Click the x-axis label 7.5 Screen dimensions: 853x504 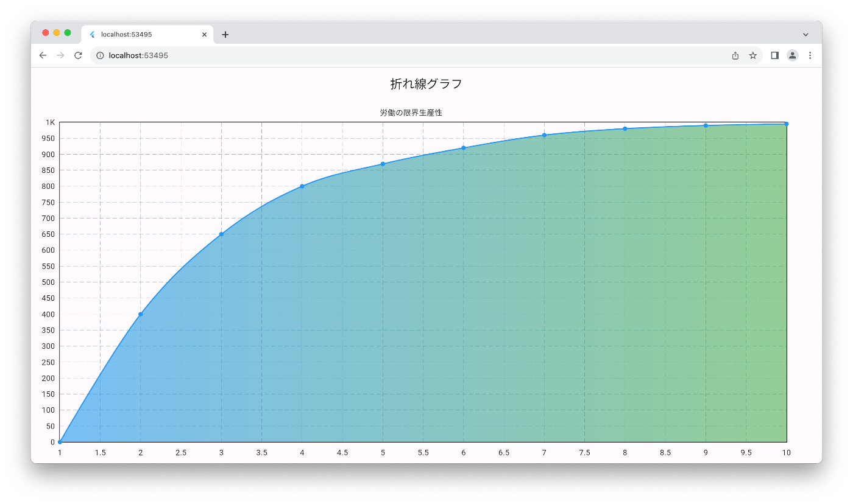click(585, 453)
